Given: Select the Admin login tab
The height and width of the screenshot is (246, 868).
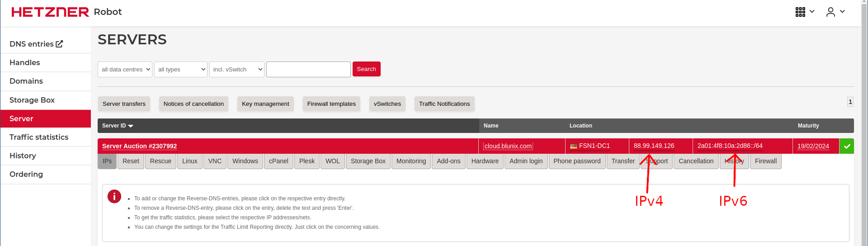Looking at the screenshot, I should pos(526,161).
